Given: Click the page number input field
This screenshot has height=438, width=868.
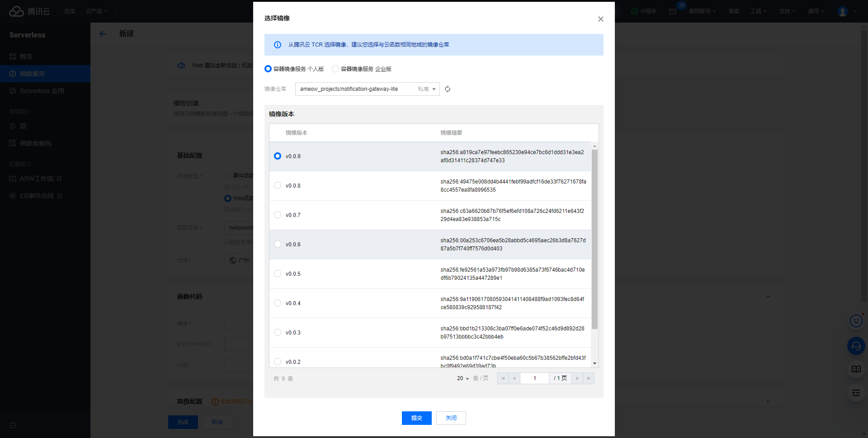Looking at the screenshot, I should (x=534, y=378).
